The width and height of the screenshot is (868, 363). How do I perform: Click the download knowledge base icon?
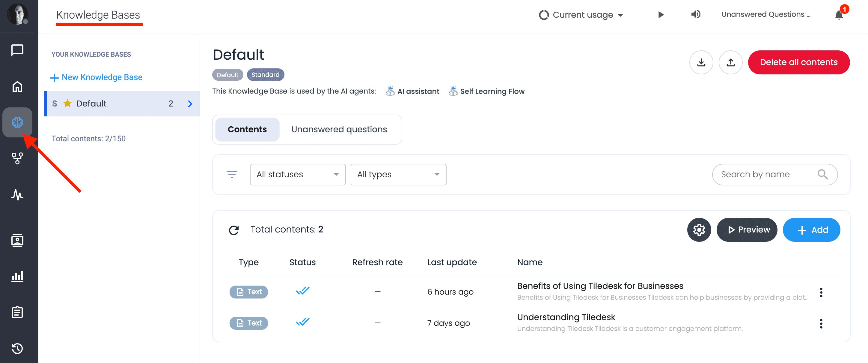(701, 62)
